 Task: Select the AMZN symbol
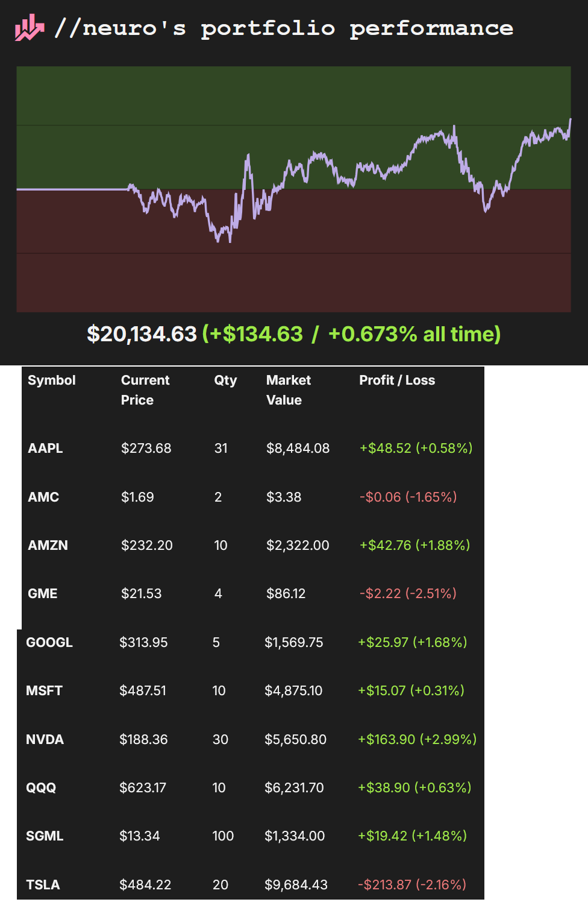(48, 546)
